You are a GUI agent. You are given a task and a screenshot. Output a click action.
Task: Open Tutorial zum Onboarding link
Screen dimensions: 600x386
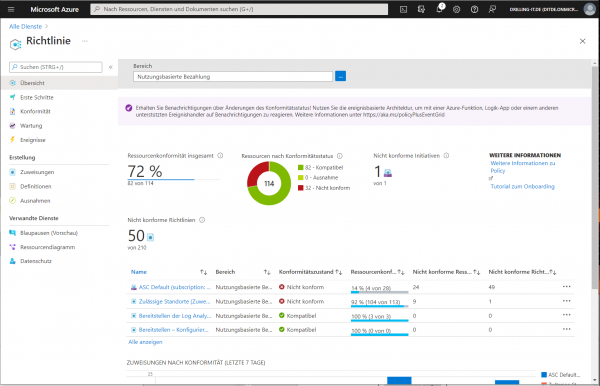click(x=522, y=186)
